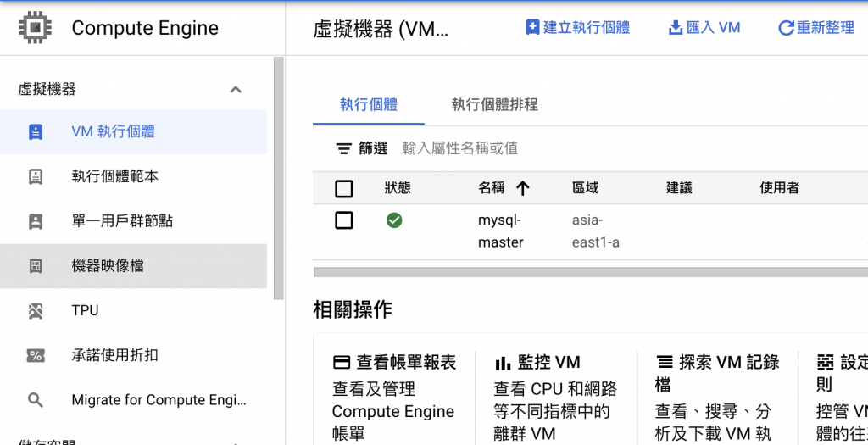The image size is (868, 445).
Task: Click the 承諾使用折扣 percent icon
Action: (36, 355)
